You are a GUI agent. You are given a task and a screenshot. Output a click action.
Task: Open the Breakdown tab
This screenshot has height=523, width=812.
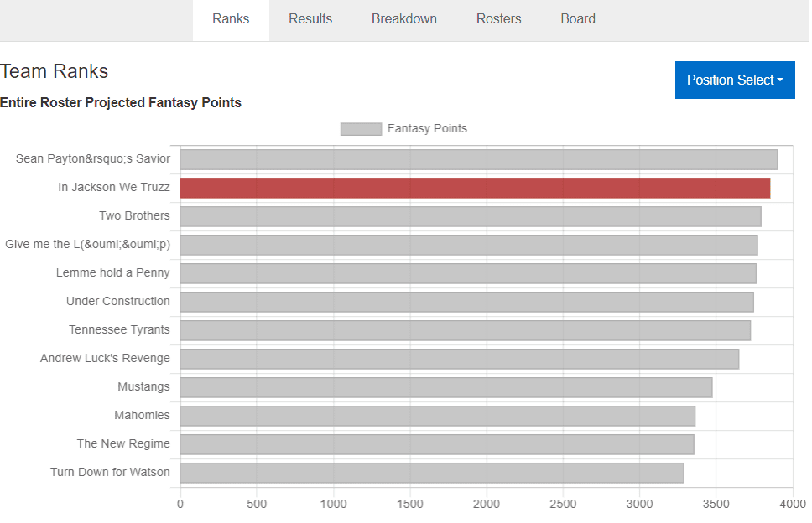[x=403, y=18]
